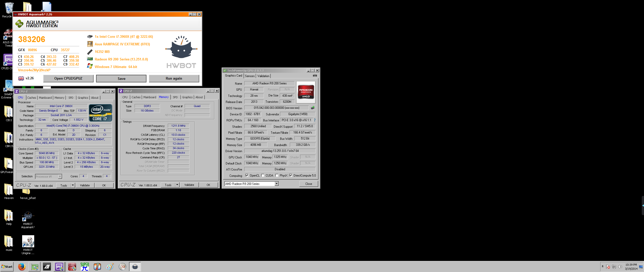Open the Action Center flag tray icon
Screen dimensions: 644x272
tap(608, 267)
